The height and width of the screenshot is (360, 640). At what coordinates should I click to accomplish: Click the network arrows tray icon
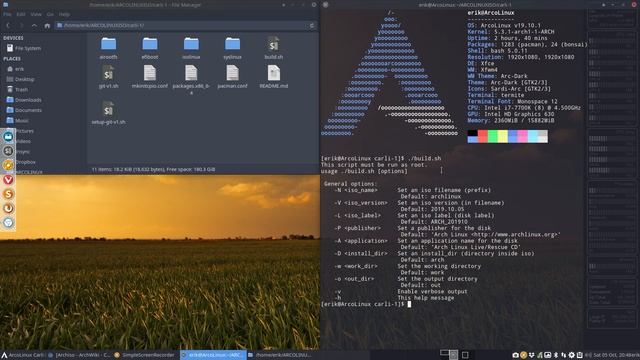tap(564, 355)
